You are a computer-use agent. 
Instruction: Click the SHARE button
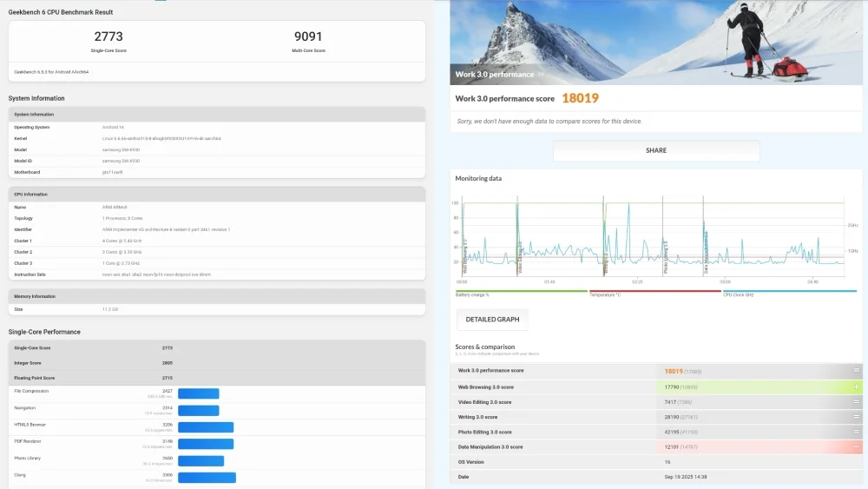point(656,150)
